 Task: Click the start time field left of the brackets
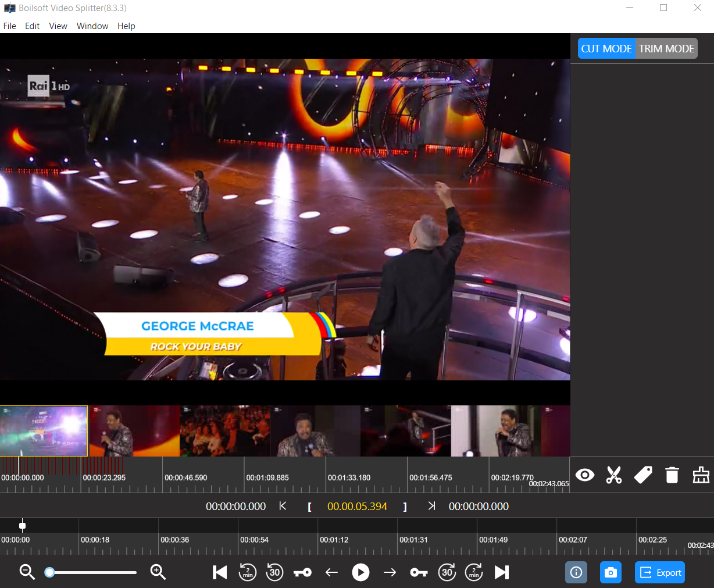(x=236, y=507)
